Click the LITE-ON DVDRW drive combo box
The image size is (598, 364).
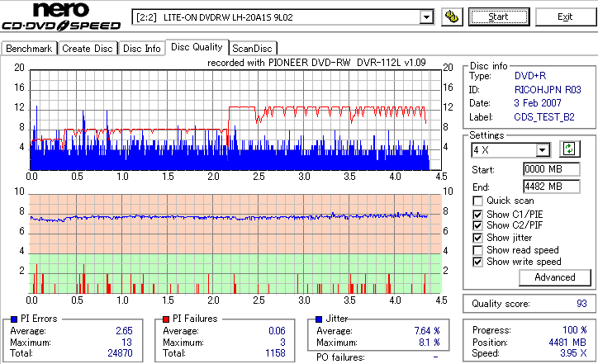(282, 17)
